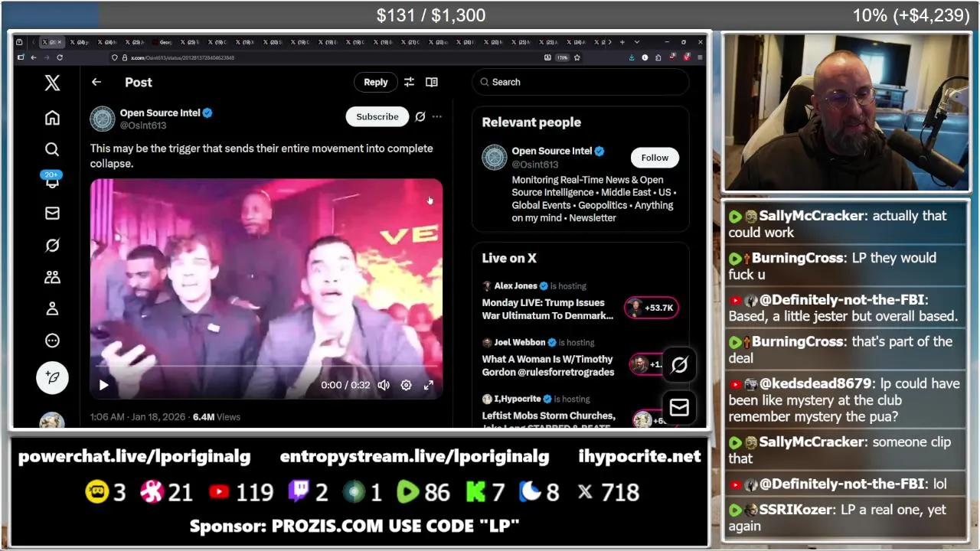Open the 1:06 AM · Jan 18, 2026 timestamp
Image resolution: width=980 pixels, height=551 pixels.
click(138, 417)
